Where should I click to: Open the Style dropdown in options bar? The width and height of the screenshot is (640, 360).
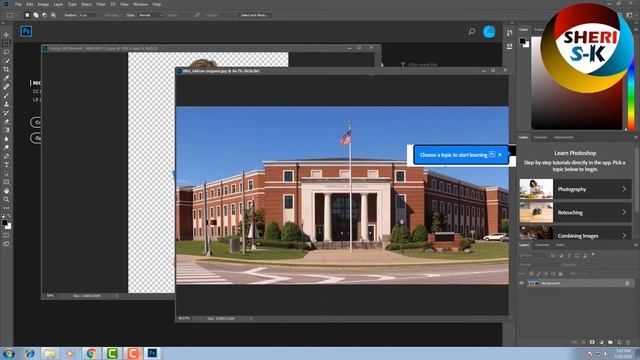(150, 15)
